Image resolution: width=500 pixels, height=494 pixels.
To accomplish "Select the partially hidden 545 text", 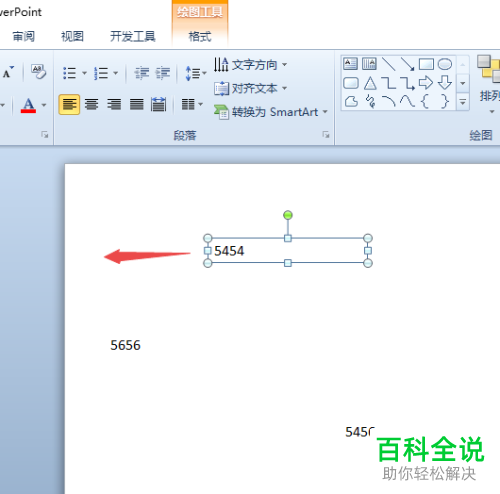I will click(x=360, y=432).
